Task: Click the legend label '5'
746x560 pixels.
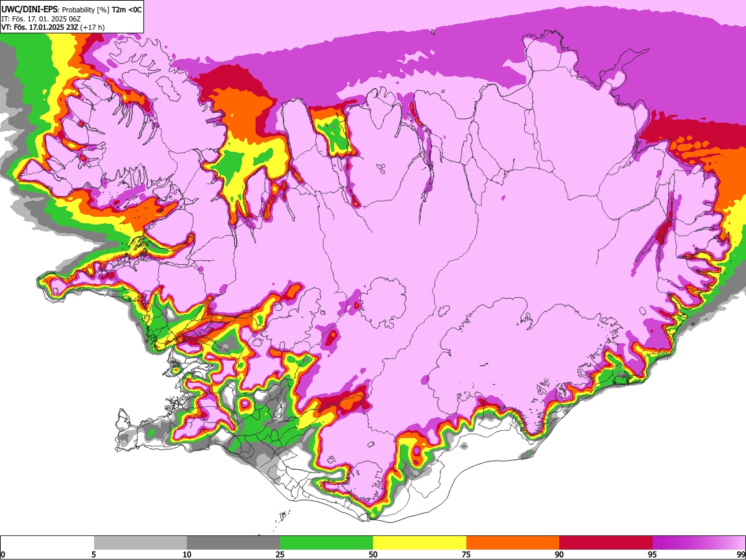Action: (x=93, y=555)
